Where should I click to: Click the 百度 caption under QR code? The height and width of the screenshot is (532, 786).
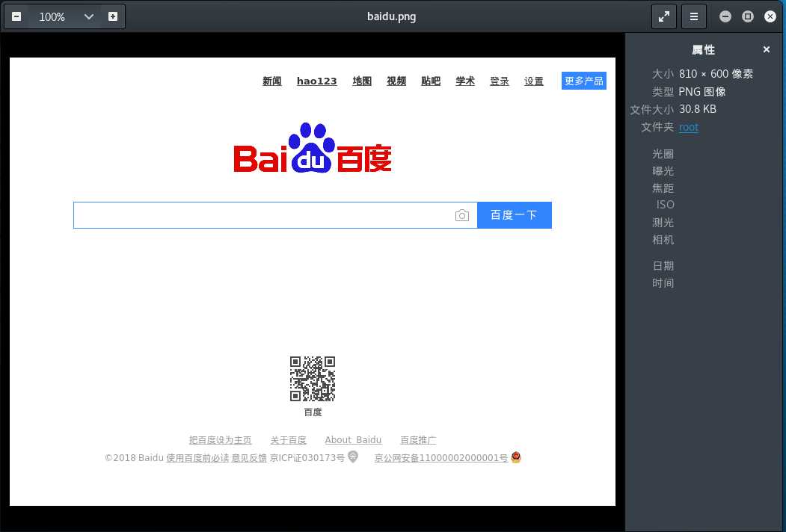point(313,412)
